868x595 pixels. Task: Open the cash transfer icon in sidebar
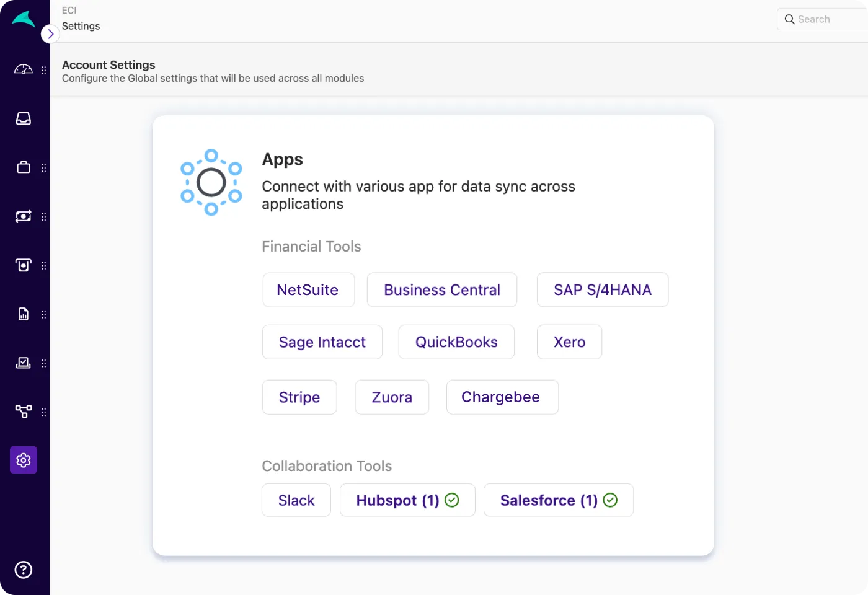click(x=24, y=216)
